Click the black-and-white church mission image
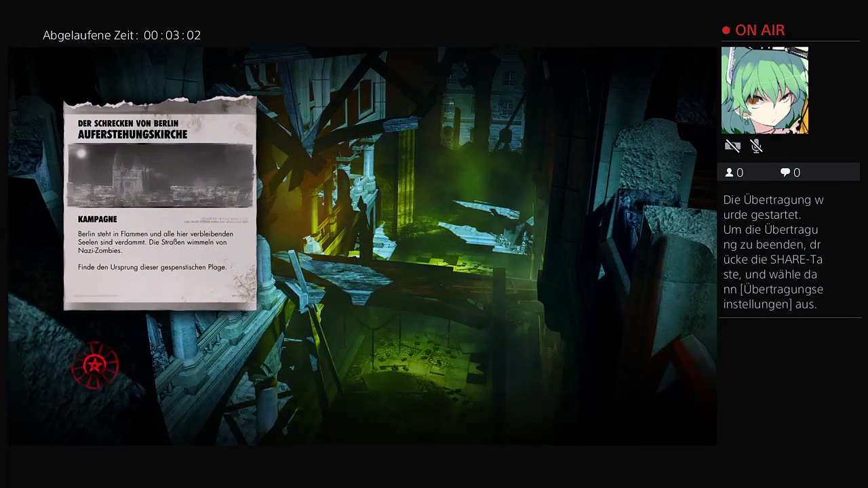The image size is (868, 488). pos(160,175)
